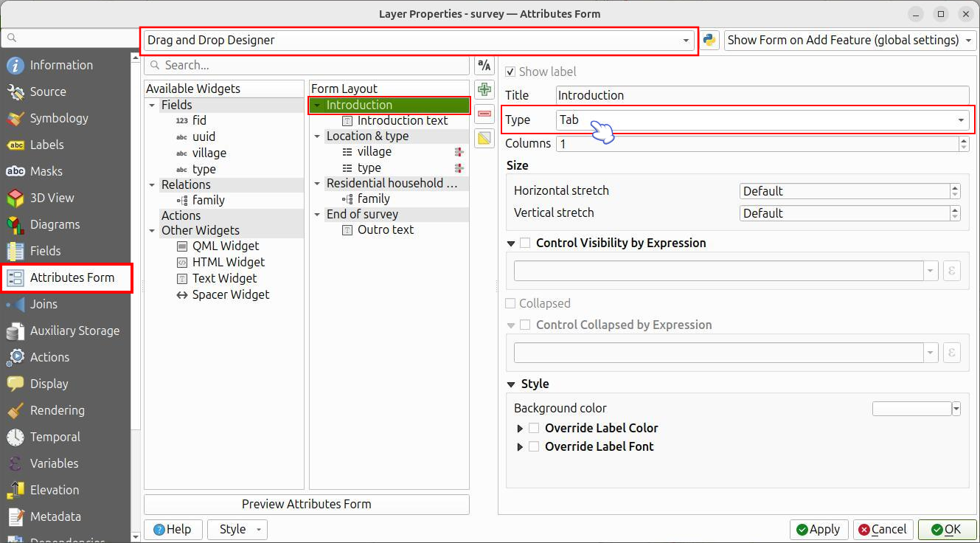Expand the Override Label Font section
This screenshot has height=543, width=980.
click(x=520, y=446)
